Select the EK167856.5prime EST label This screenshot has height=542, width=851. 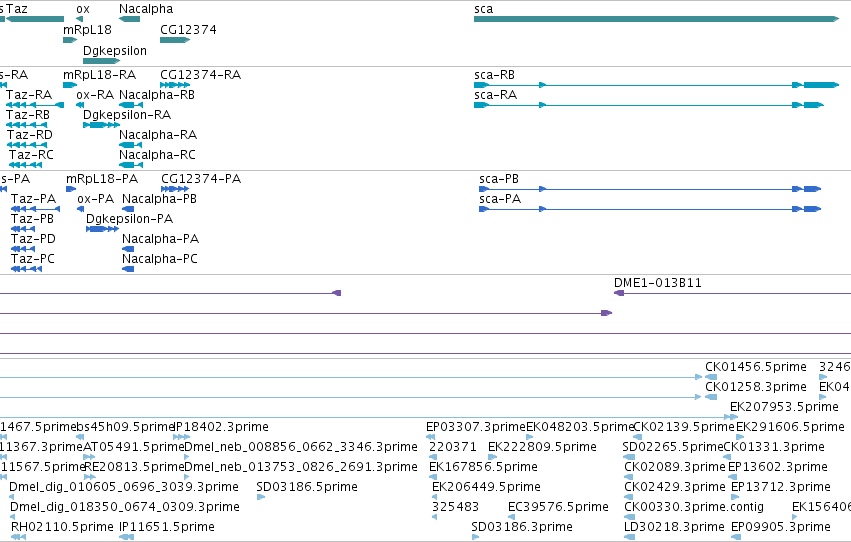tap(483, 467)
